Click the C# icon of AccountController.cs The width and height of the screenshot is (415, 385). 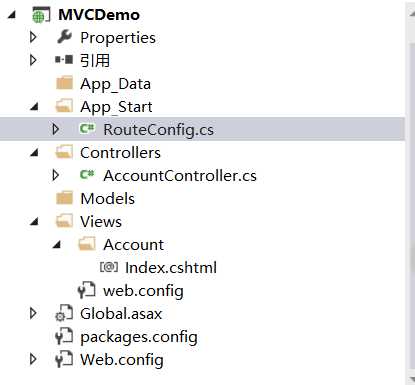[87, 175]
